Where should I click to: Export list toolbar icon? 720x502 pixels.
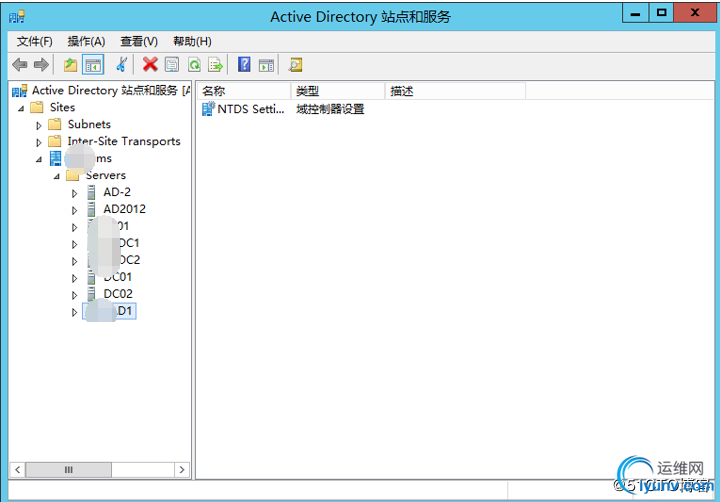pyautogui.click(x=215, y=65)
